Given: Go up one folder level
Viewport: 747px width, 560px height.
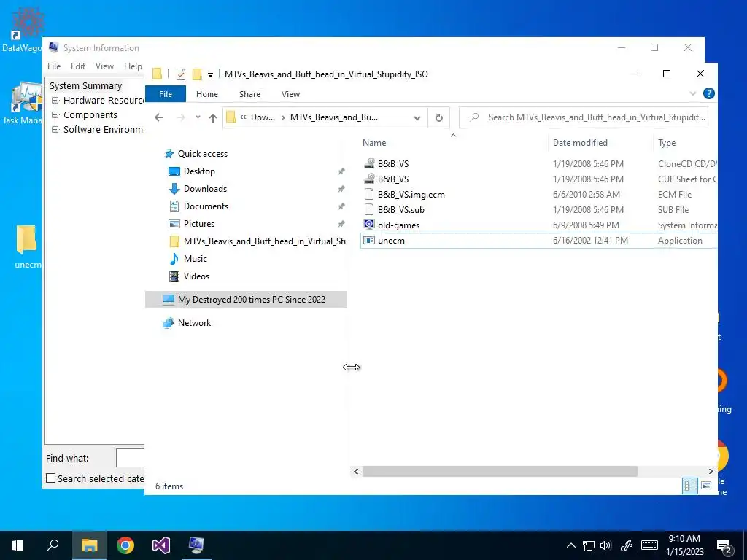Looking at the screenshot, I should [212, 117].
